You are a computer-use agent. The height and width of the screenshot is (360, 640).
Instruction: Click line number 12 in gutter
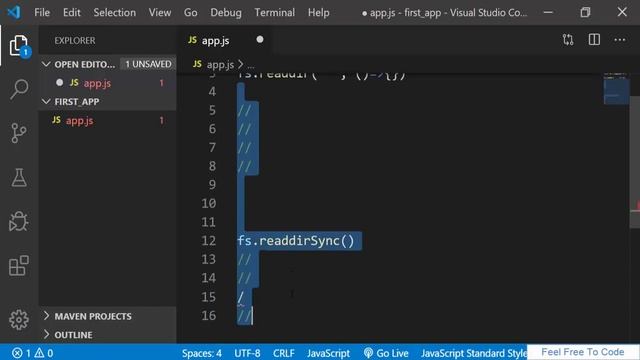pos(209,240)
